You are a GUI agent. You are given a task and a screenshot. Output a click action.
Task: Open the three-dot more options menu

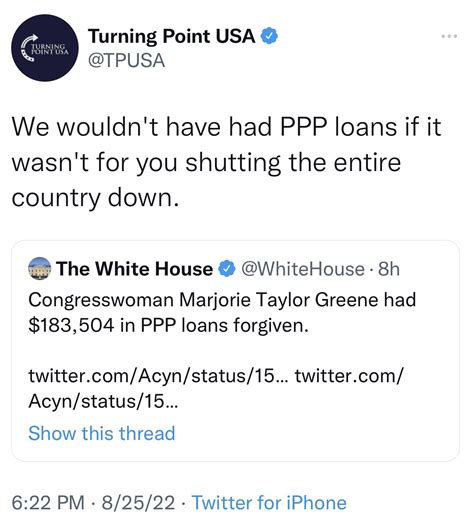point(450,36)
